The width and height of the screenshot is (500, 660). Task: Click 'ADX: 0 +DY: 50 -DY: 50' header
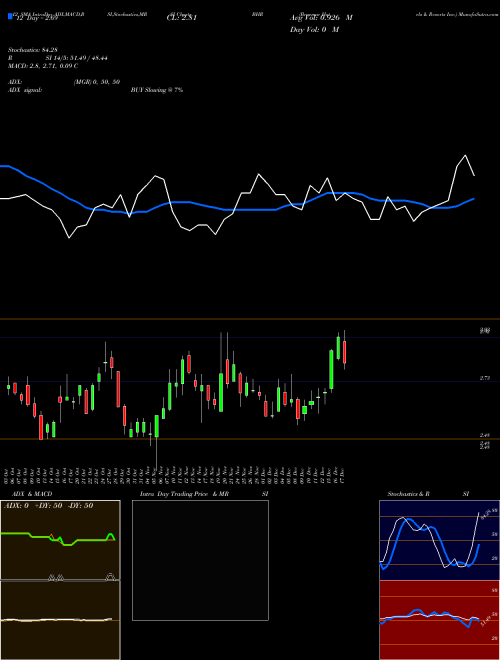[x=48, y=506]
